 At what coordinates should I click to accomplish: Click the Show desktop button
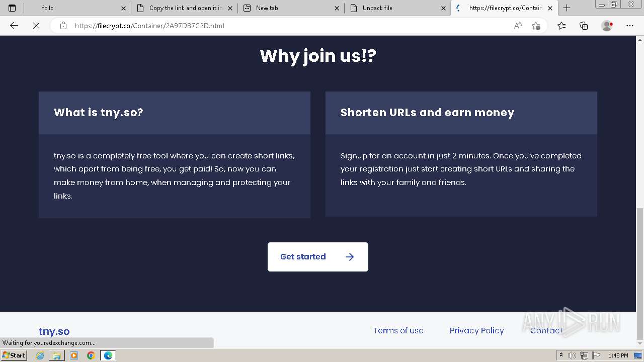tap(638, 355)
